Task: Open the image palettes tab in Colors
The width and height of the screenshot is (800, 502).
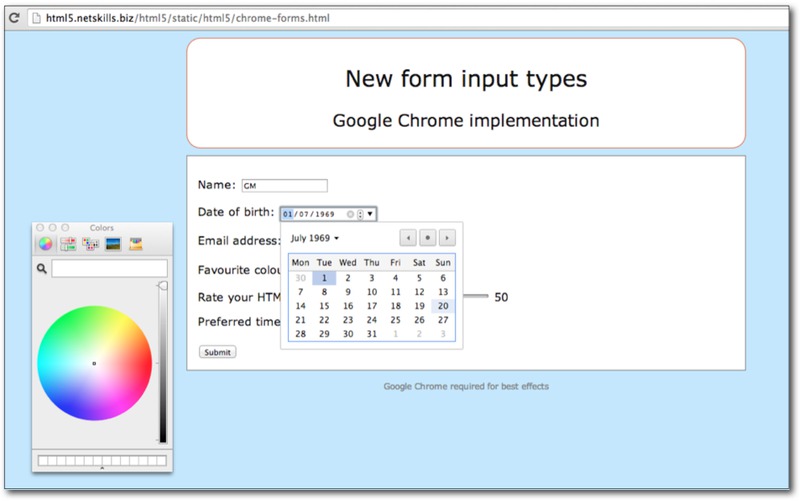Action: 113,244
